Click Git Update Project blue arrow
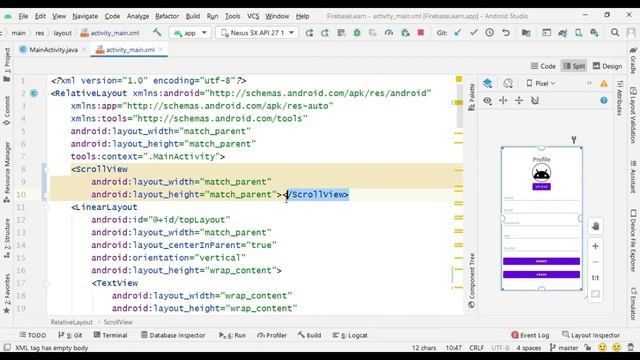 tap(458, 33)
